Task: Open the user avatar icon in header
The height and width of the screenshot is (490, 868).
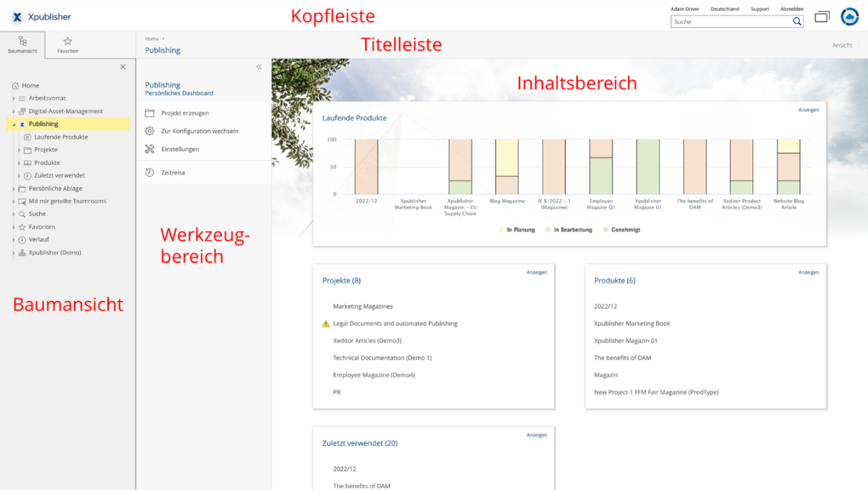Action: click(849, 17)
